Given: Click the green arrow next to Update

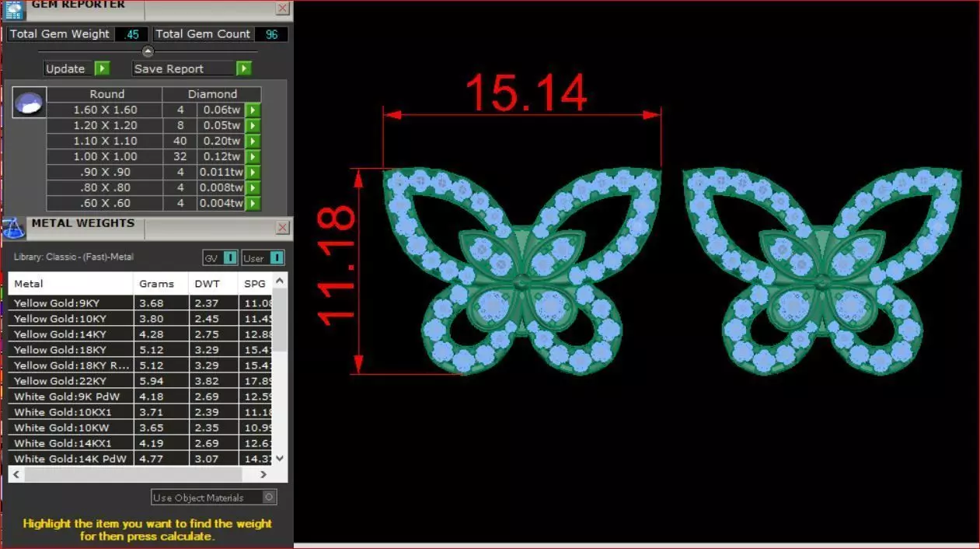Looking at the screenshot, I should pyautogui.click(x=102, y=68).
